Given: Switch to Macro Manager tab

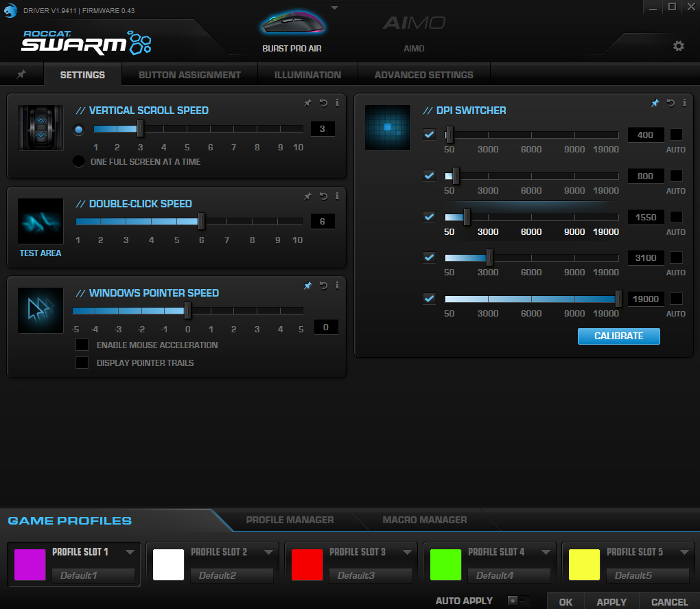Looking at the screenshot, I should pos(425,520).
